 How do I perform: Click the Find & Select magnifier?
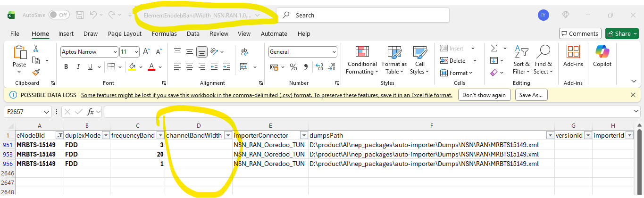[543, 60]
